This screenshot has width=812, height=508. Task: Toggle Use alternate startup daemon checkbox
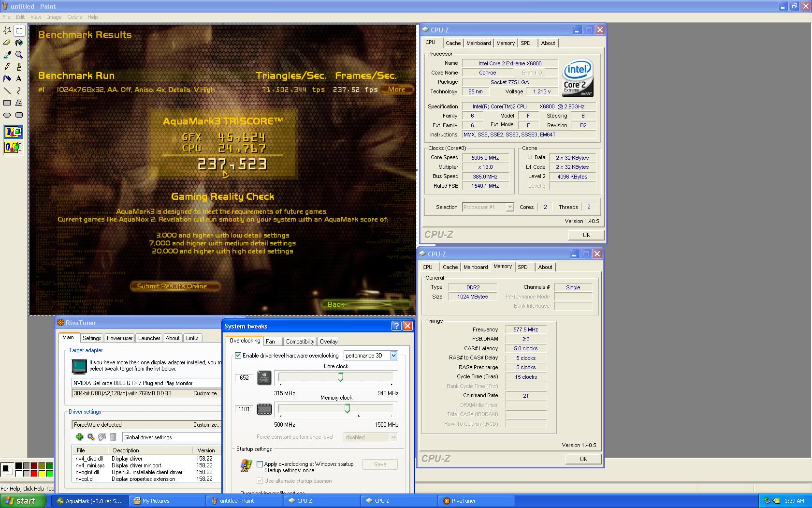[260, 481]
